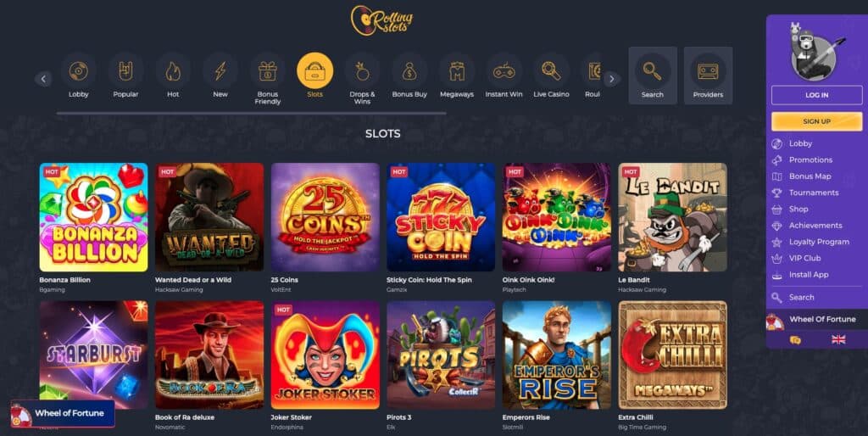868x436 pixels.
Task: Click the Search magnifier tile
Action: point(653,75)
